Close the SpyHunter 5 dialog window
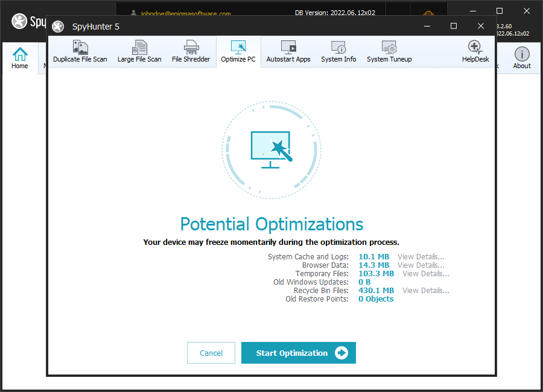This screenshot has width=543, height=392. point(481,26)
